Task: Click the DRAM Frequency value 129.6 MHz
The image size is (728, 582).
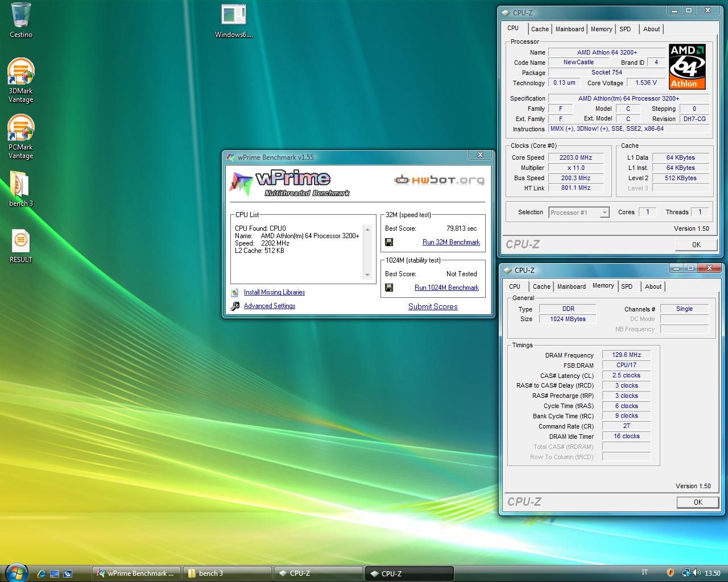Action: point(626,355)
